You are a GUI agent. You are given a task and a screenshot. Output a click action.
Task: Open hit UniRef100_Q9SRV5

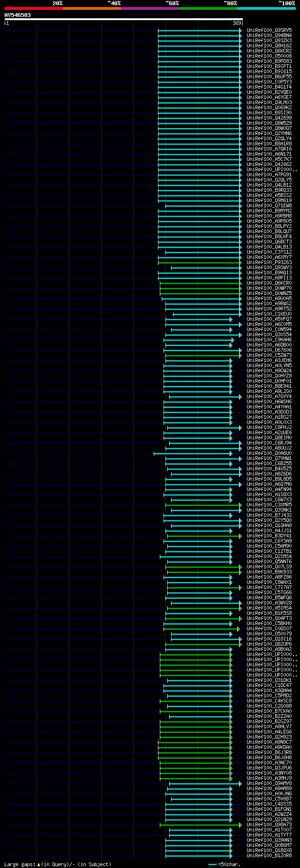(x=269, y=30)
